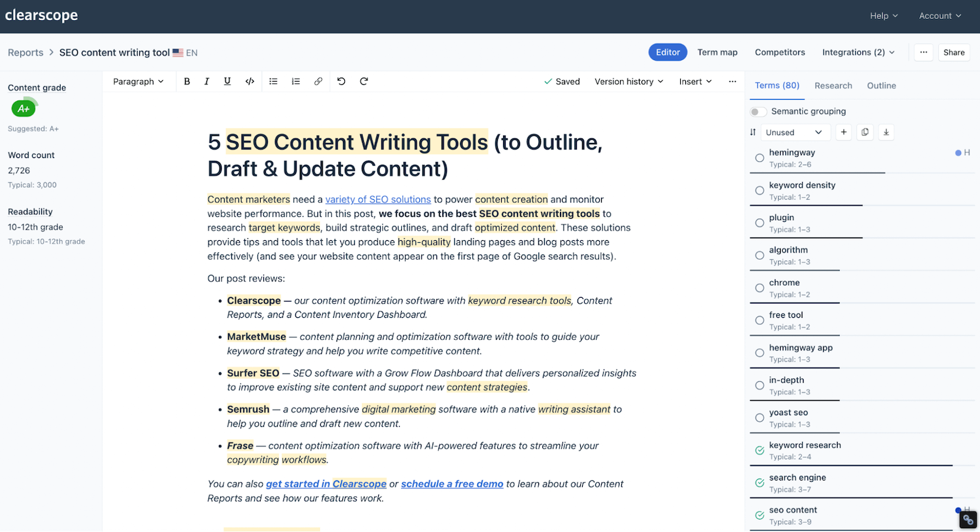Click the undo icon

coord(341,81)
